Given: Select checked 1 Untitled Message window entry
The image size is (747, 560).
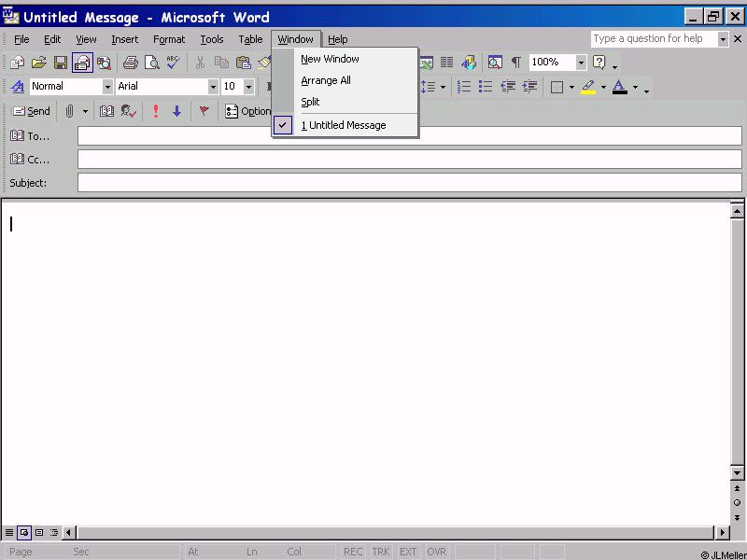Looking at the screenshot, I should click(x=345, y=125).
